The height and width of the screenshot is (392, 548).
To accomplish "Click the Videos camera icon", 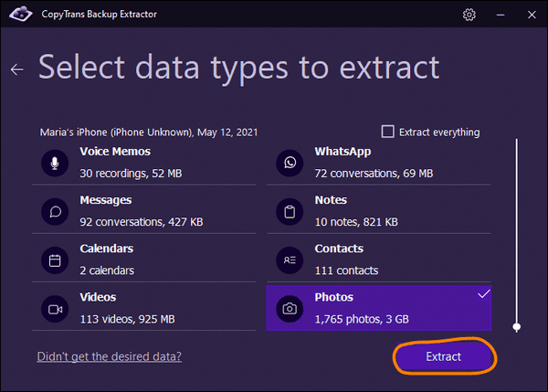I will coord(55,309).
